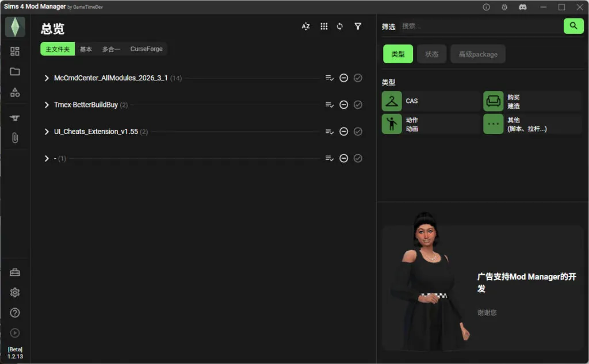Open list options for the "-" row
589x364 pixels.
(x=330, y=158)
